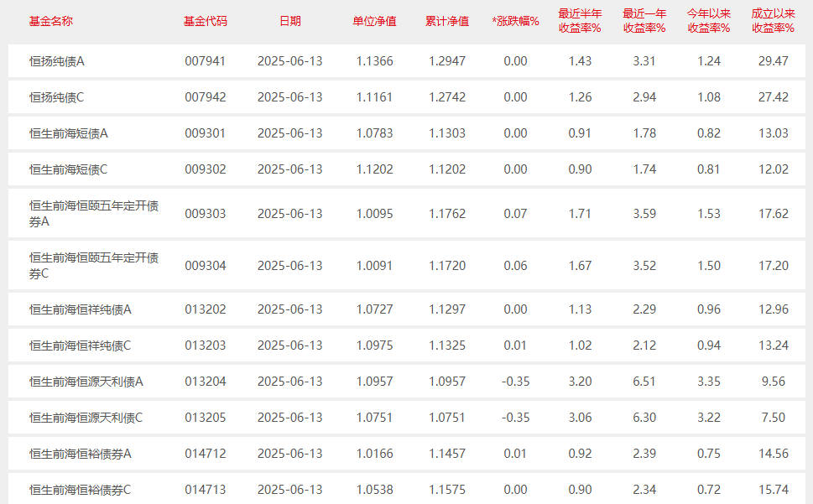Select fund code 013204
This screenshot has height=504, width=813.
coord(206,382)
